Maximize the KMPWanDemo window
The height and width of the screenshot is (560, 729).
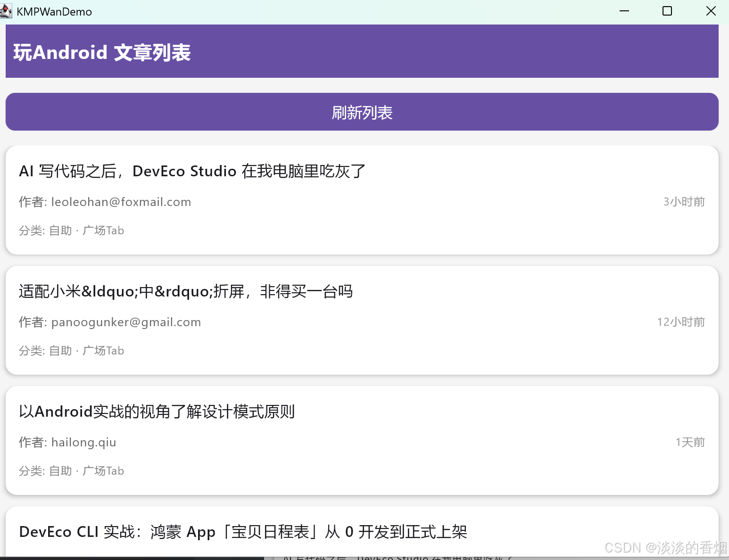click(x=667, y=11)
